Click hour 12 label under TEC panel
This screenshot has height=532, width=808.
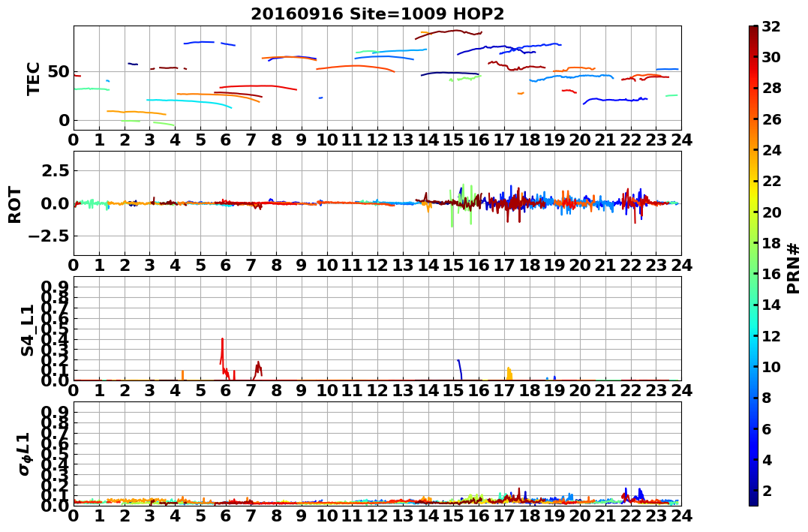377,140
